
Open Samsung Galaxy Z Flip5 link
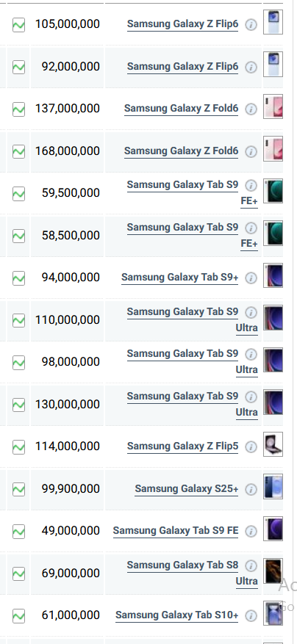click(x=182, y=446)
